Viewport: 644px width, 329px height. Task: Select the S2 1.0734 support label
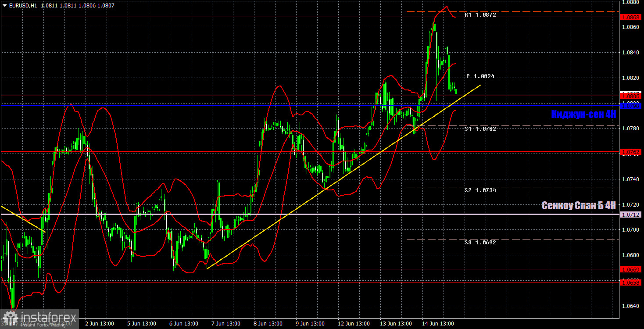480,190
